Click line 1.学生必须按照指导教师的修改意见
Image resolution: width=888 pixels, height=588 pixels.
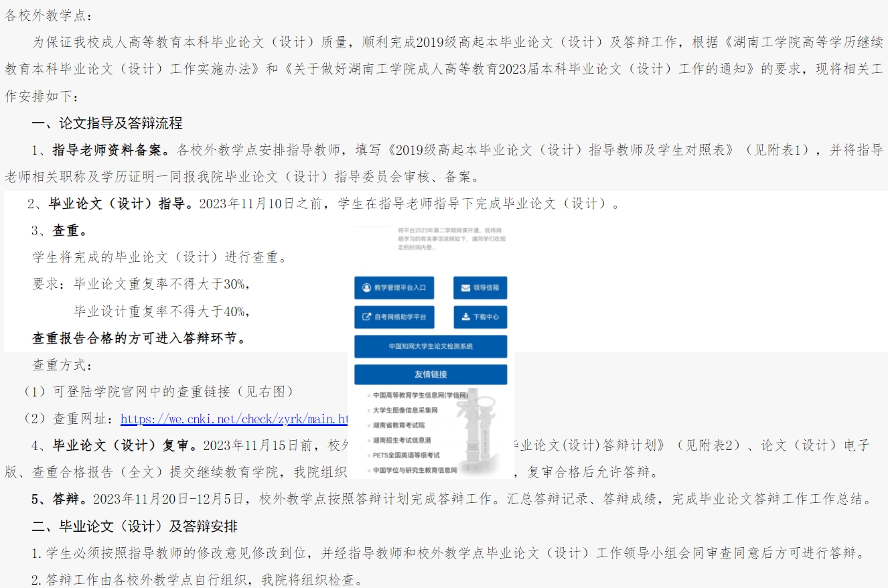pyautogui.click(x=448, y=553)
